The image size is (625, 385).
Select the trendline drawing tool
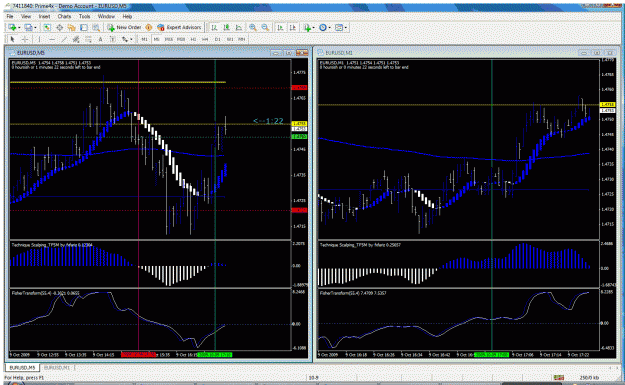(64, 39)
